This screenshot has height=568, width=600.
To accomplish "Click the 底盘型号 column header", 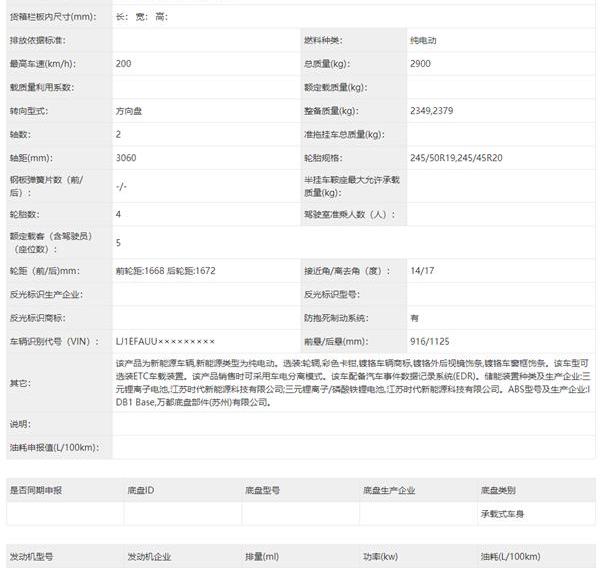I will coord(262,490).
